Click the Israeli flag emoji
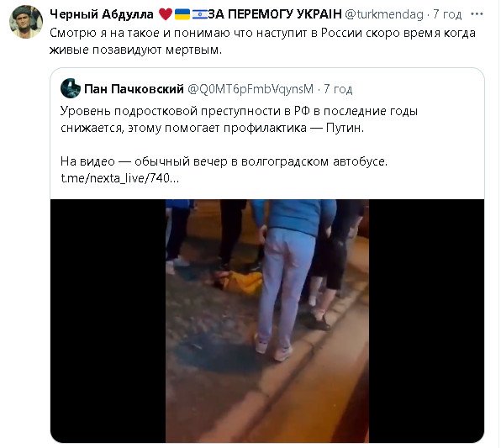The height and width of the screenshot is (448, 501). (200, 14)
